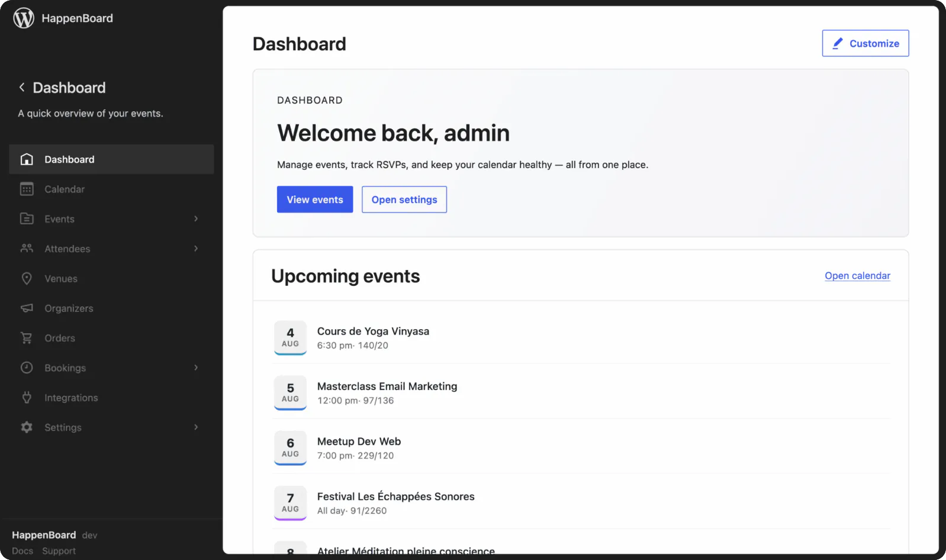This screenshot has height=560, width=946.
Task: Click the 4 AUG date badge
Action: pyautogui.click(x=290, y=337)
